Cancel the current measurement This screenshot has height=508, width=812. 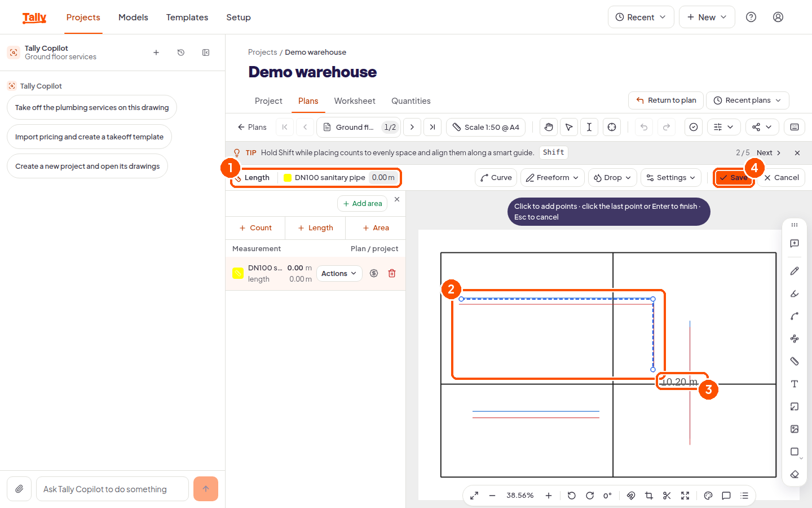coord(781,177)
